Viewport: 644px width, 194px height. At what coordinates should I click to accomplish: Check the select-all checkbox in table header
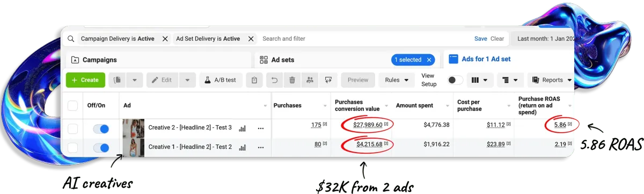(x=72, y=106)
